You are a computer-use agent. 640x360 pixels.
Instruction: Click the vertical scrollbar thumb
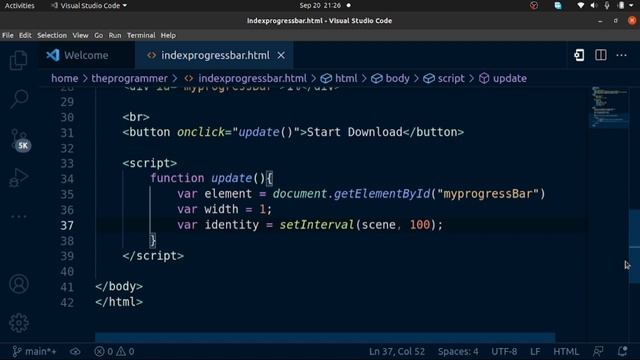coord(634,246)
